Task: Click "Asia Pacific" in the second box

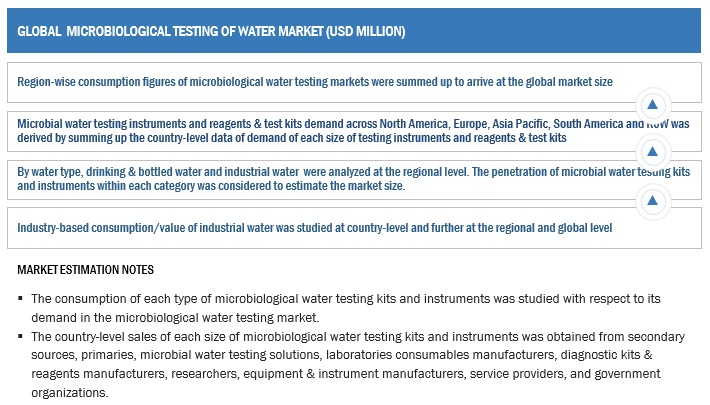Action: coord(534,122)
